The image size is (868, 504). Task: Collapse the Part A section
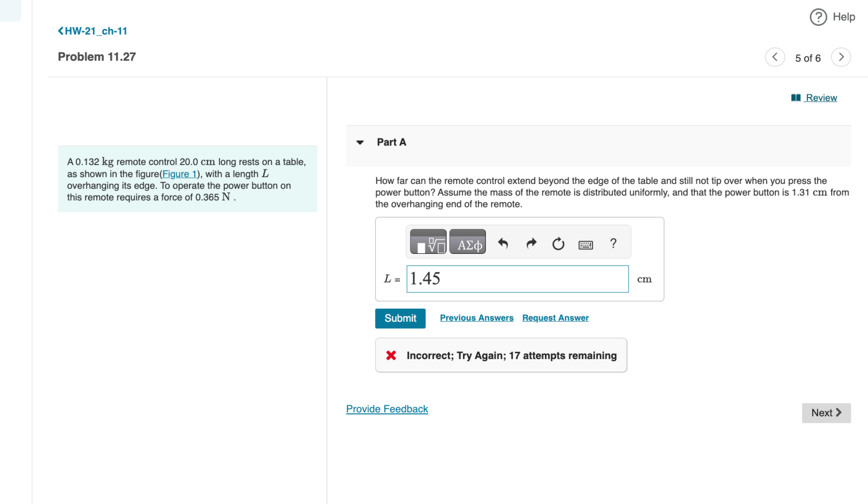[x=360, y=142]
